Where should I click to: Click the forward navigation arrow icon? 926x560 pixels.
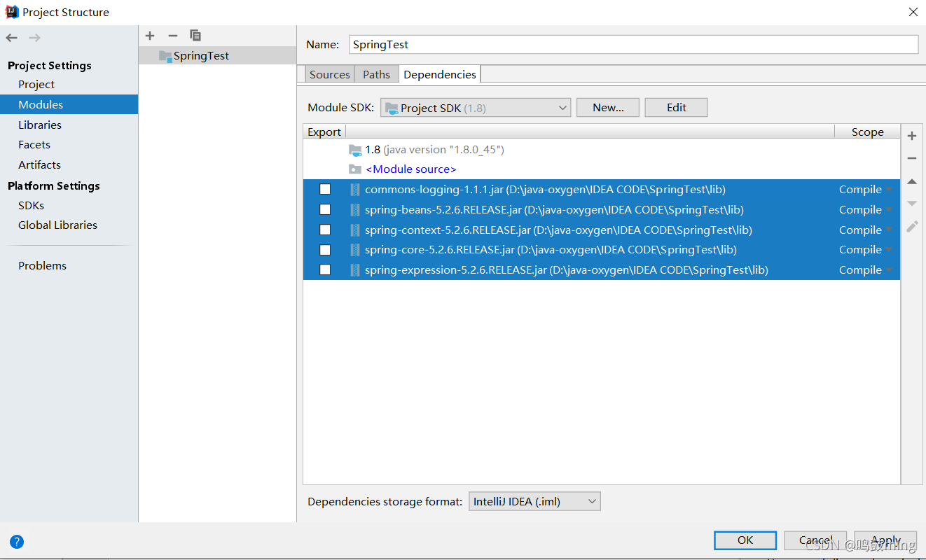click(x=34, y=38)
